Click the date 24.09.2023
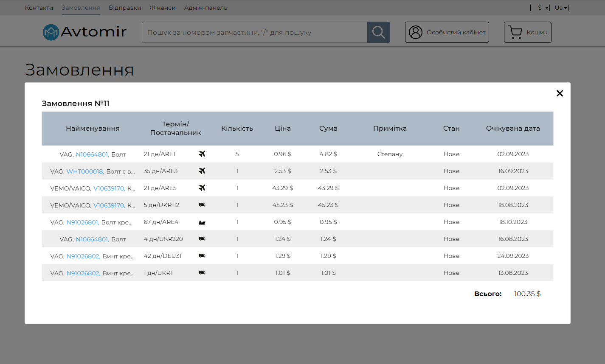Image resolution: width=605 pixels, height=364 pixels. [x=513, y=256]
